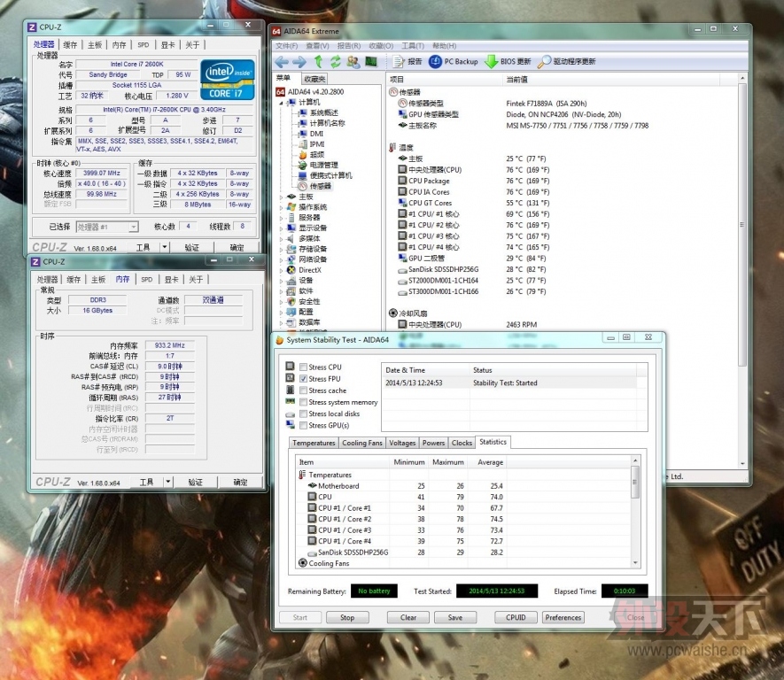Open the 收藏夹 favorites tab in AIDA64
784x680 pixels.
(314, 79)
